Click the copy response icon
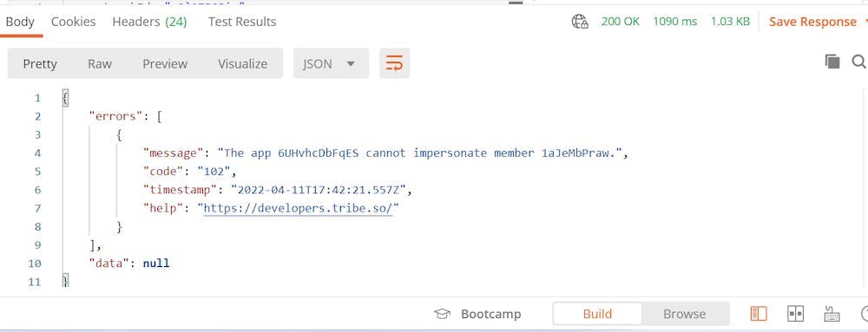The width and height of the screenshot is (868, 332). [832, 62]
